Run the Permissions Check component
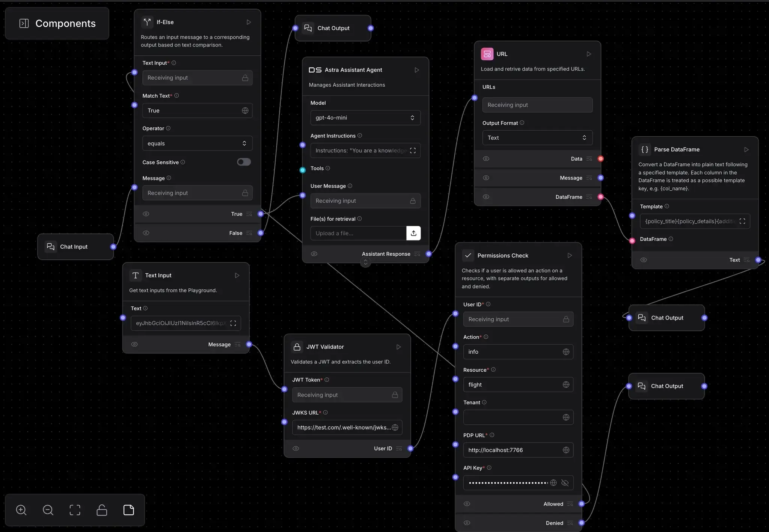The height and width of the screenshot is (532, 769). pos(570,255)
